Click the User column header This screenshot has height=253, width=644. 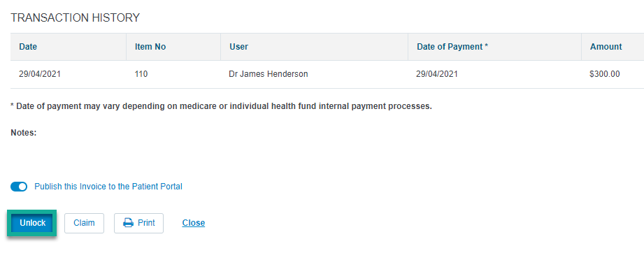pyautogui.click(x=238, y=47)
